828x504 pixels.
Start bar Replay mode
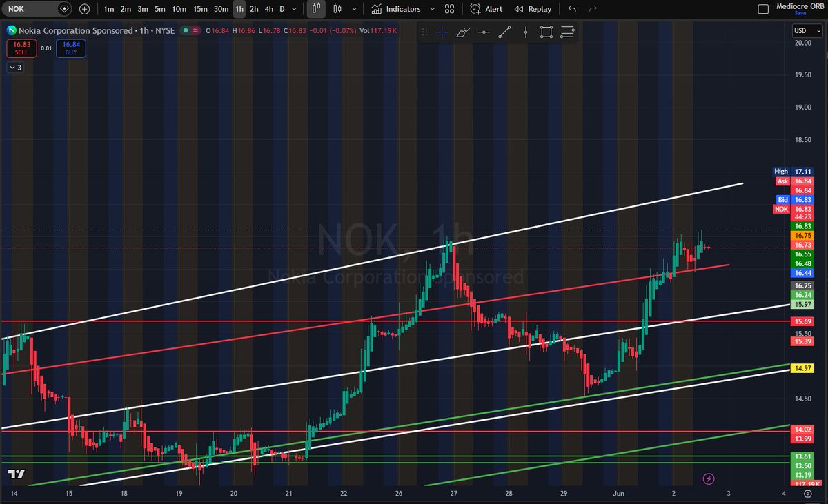531,9
